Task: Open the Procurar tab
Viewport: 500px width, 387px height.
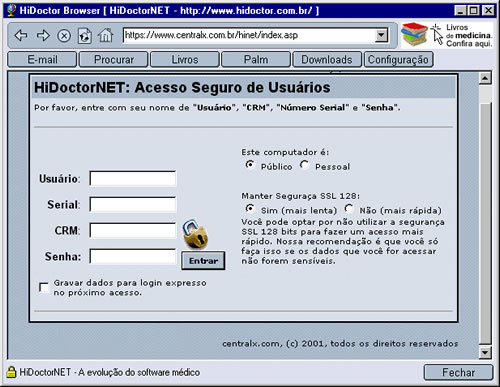Action: (114, 60)
